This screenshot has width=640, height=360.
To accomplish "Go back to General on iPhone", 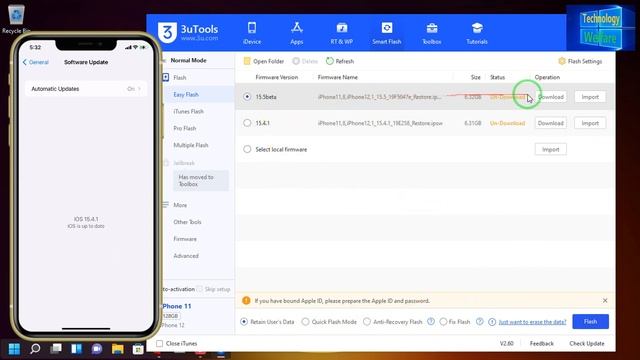I will (36, 62).
